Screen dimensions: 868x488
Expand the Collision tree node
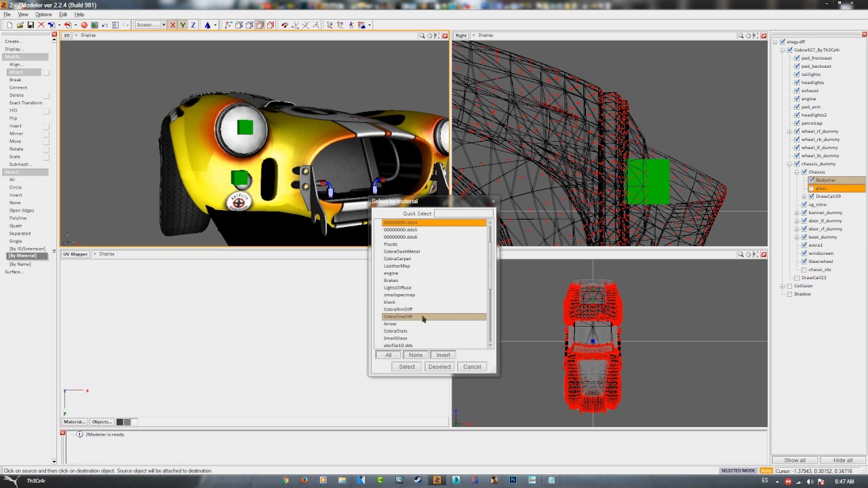[x=782, y=286]
